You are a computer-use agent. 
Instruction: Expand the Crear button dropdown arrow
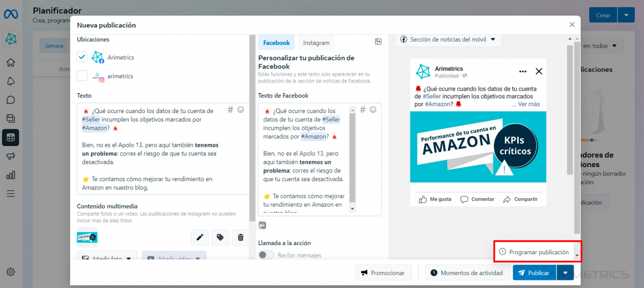626,15
